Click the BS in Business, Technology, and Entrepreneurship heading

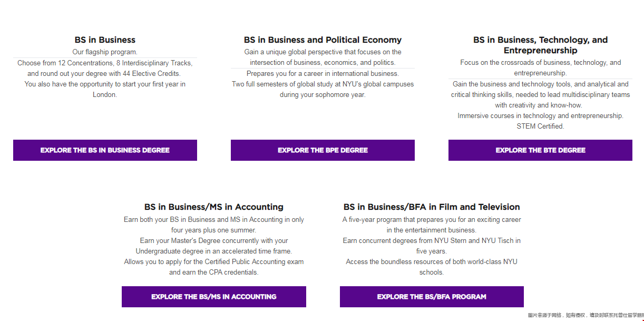(540, 45)
